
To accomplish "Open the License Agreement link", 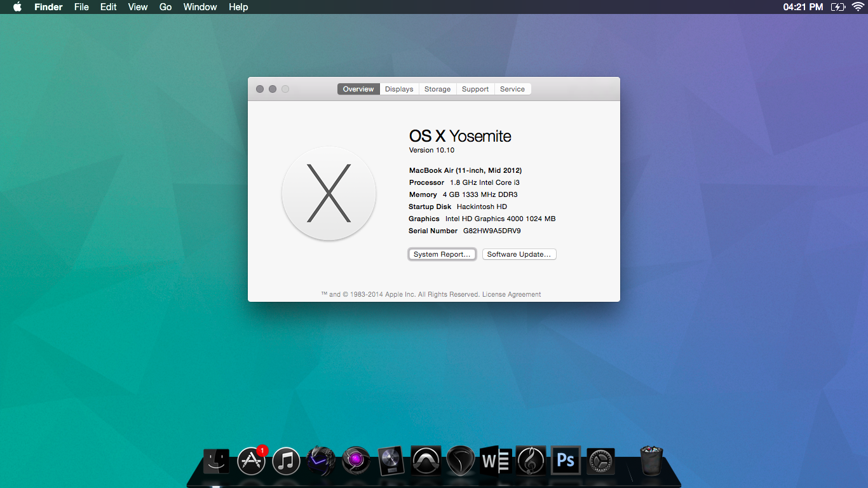I will coord(512,294).
